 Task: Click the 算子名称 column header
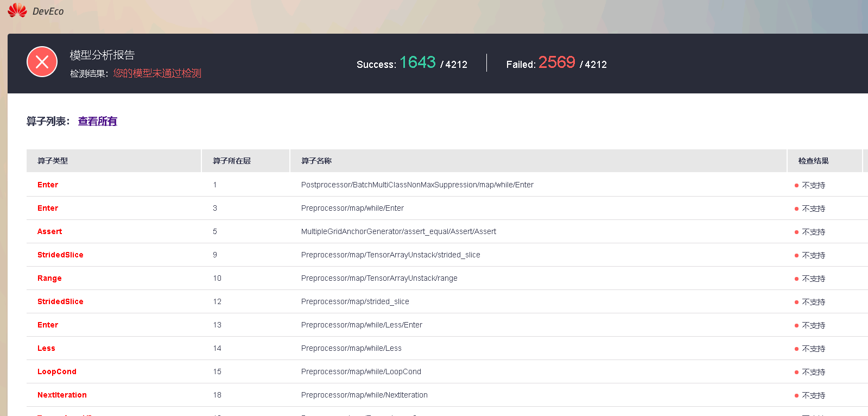click(316, 161)
